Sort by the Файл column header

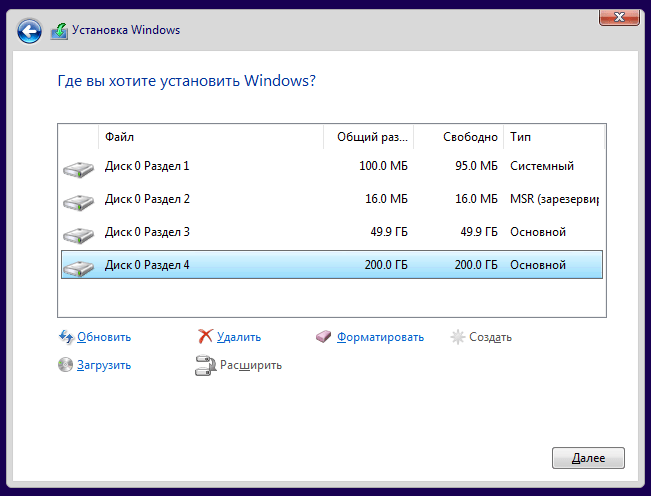(211, 137)
